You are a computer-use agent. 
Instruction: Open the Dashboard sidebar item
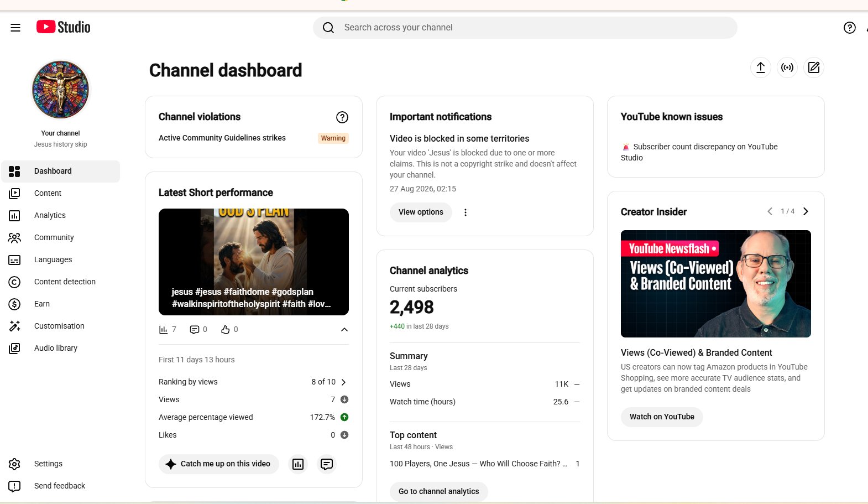point(61,172)
